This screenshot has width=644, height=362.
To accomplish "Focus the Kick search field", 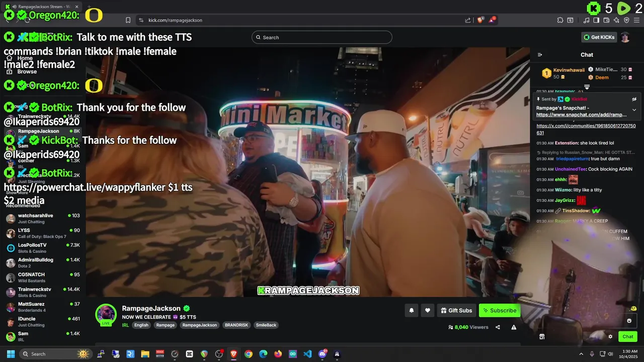I will point(322,37).
